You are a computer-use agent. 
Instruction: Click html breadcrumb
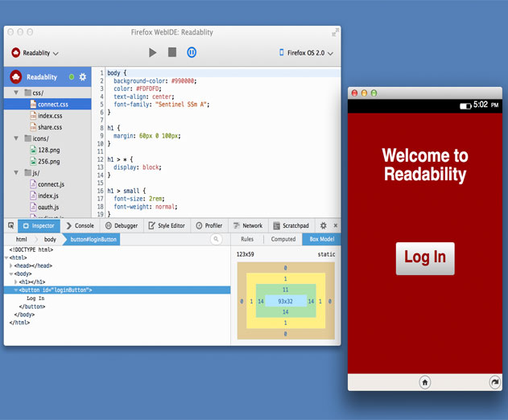pos(22,239)
